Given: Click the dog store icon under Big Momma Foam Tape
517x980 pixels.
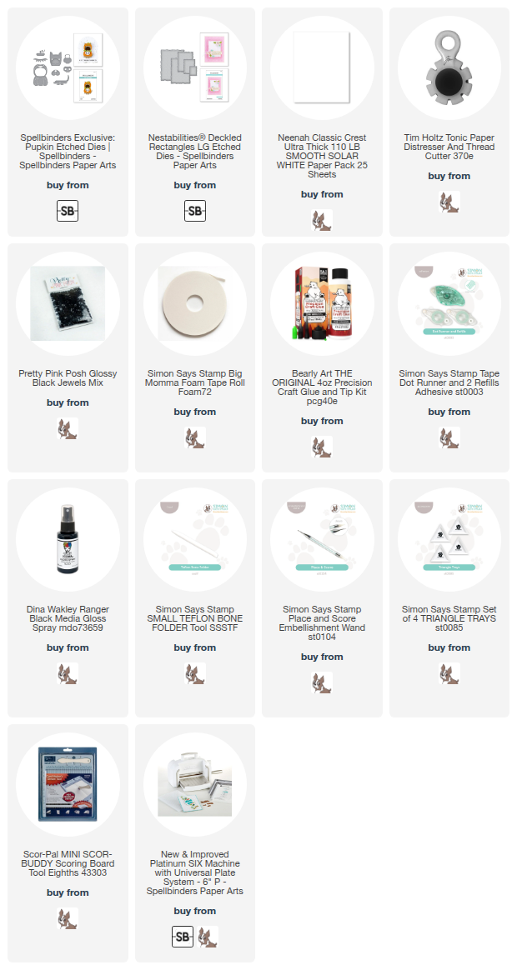Looking at the screenshot, I should pos(195,437).
